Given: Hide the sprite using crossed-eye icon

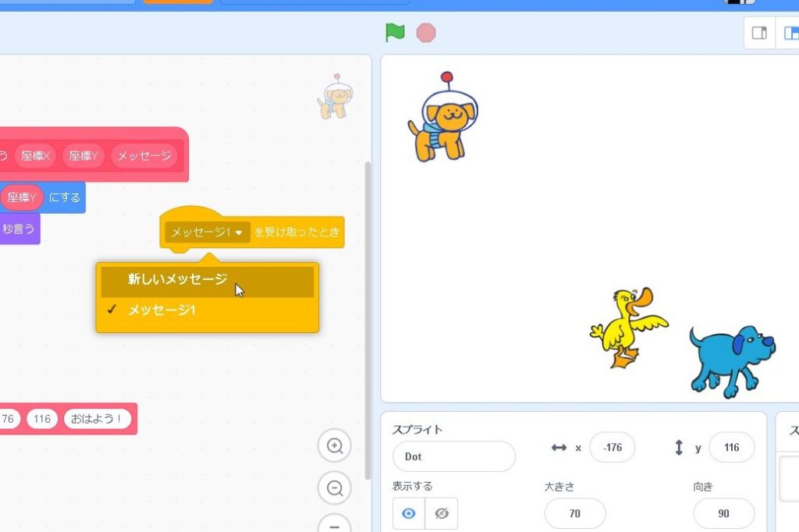Looking at the screenshot, I should pyautogui.click(x=442, y=513).
